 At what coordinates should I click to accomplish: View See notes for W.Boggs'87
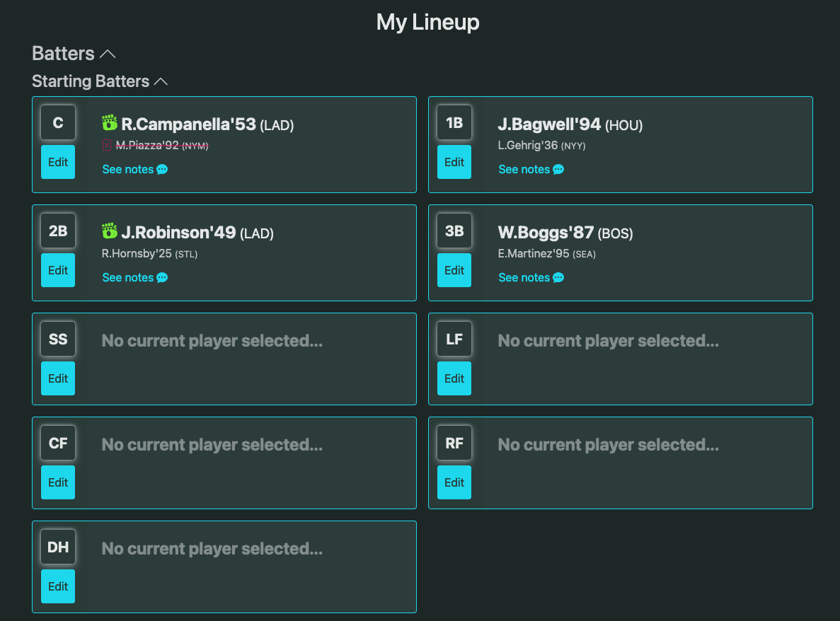(x=524, y=278)
